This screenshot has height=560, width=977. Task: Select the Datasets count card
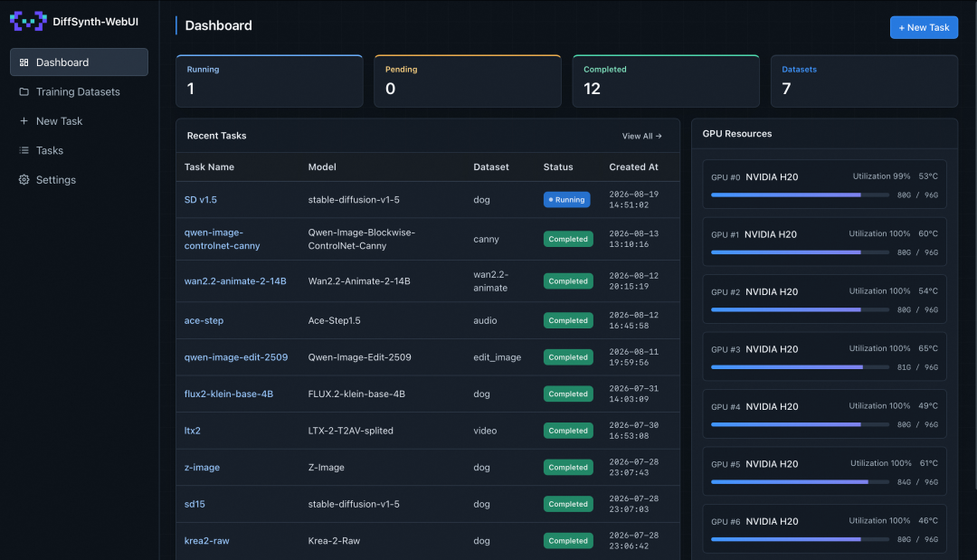coord(864,81)
